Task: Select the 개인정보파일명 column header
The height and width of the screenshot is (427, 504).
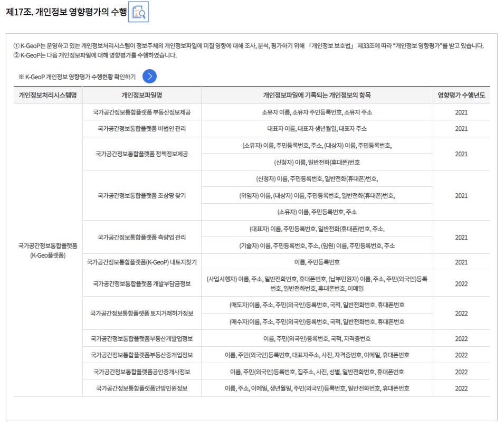Action: pos(141,95)
